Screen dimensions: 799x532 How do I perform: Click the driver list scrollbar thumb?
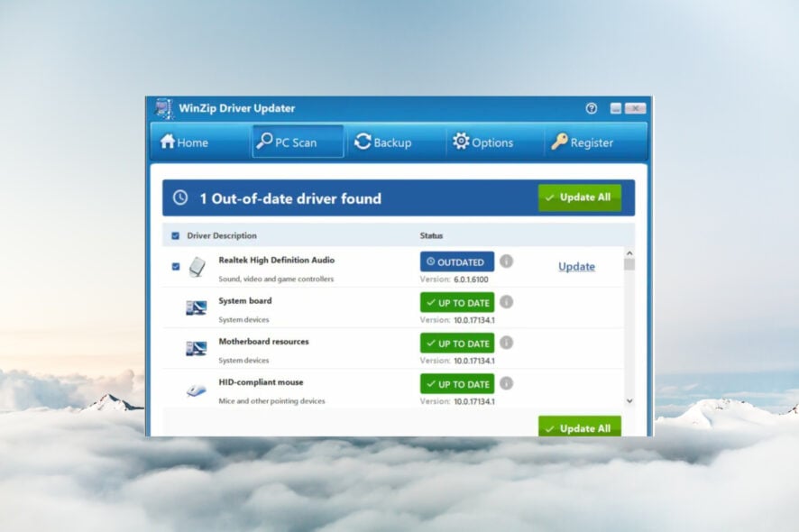point(629,264)
